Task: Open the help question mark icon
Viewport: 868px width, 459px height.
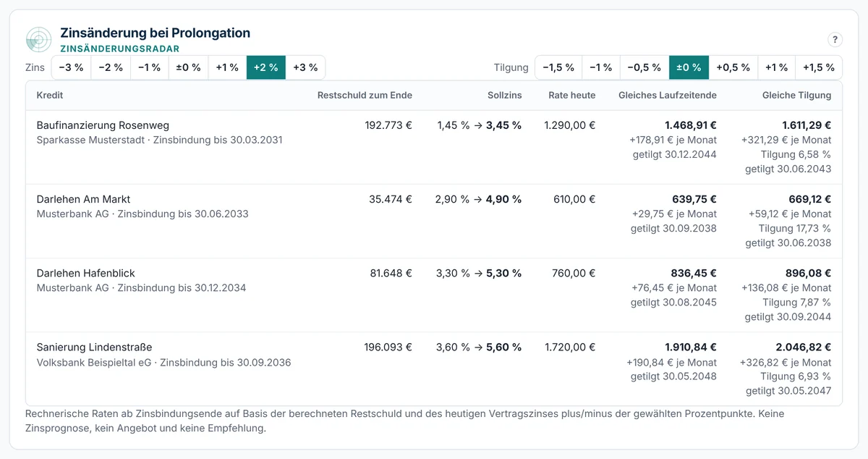Action: pos(835,40)
